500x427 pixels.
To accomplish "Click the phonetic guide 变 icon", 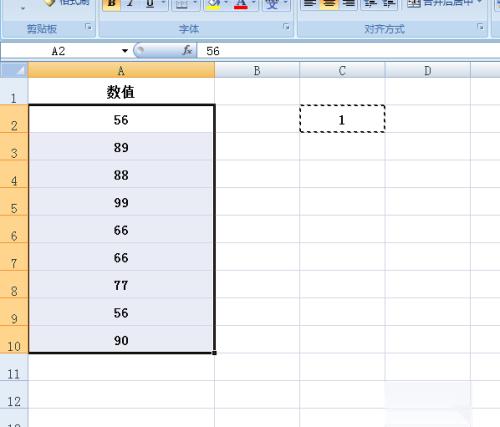I will tap(272, 5).
